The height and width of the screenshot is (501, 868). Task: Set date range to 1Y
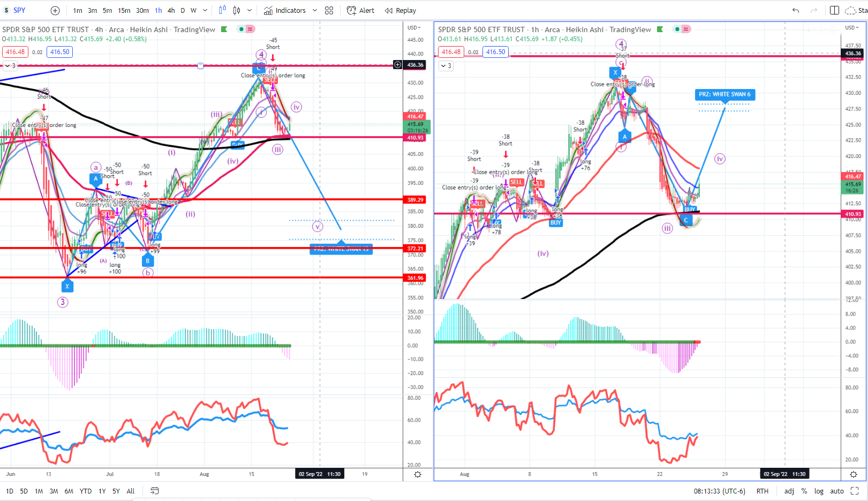(x=102, y=491)
